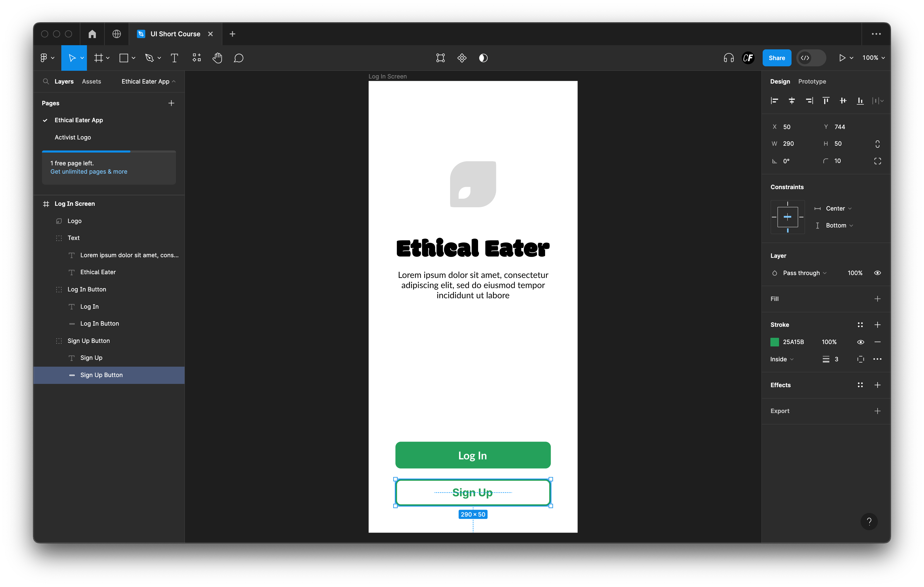Open the Actions panel icon

[x=196, y=58]
